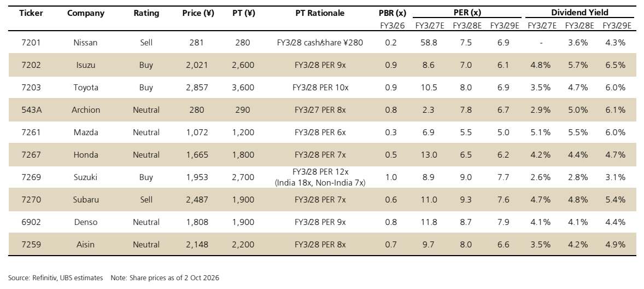Click ticker 7203 for Toyota

point(31,88)
